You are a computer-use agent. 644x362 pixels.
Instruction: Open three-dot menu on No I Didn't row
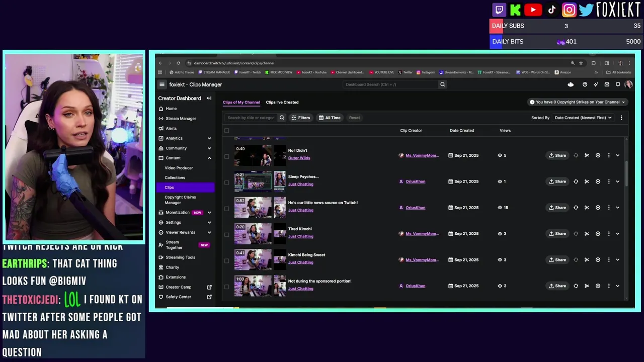pyautogui.click(x=609, y=155)
